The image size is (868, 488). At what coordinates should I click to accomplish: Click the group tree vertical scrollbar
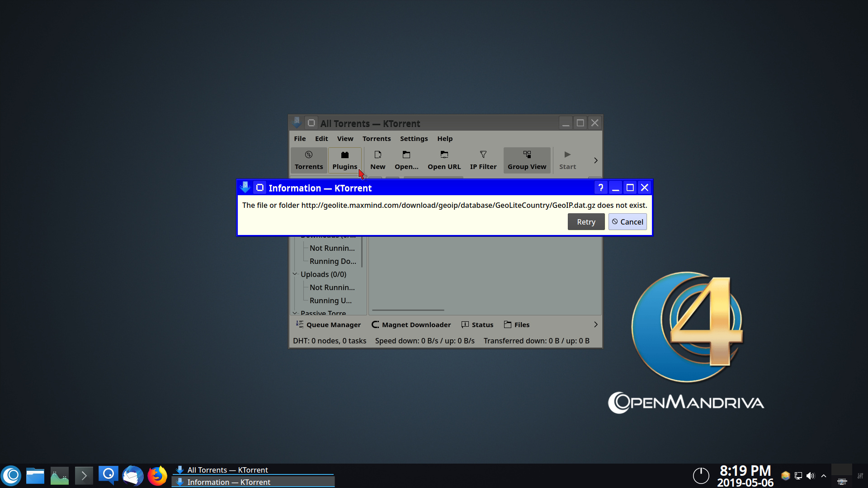(362, 251)
